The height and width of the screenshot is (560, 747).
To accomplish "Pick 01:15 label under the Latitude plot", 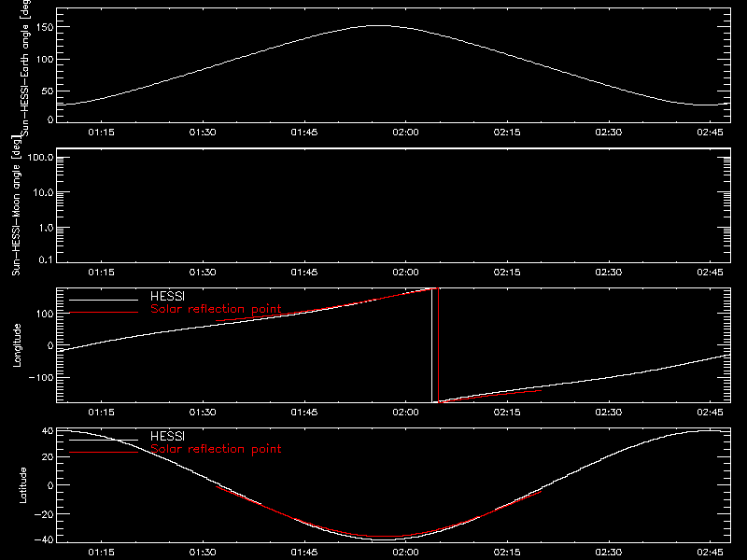I will [101, 553].
